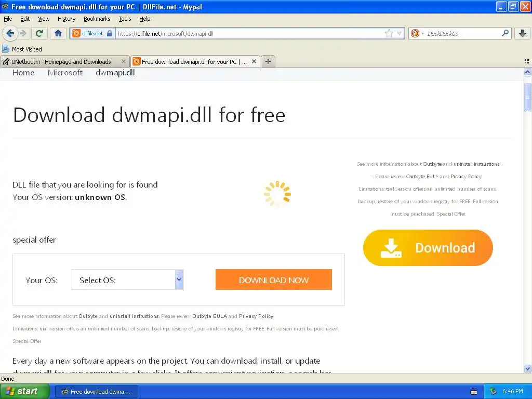
Task: Click Mypal taskbar button
Action: [x=96, y=392]
